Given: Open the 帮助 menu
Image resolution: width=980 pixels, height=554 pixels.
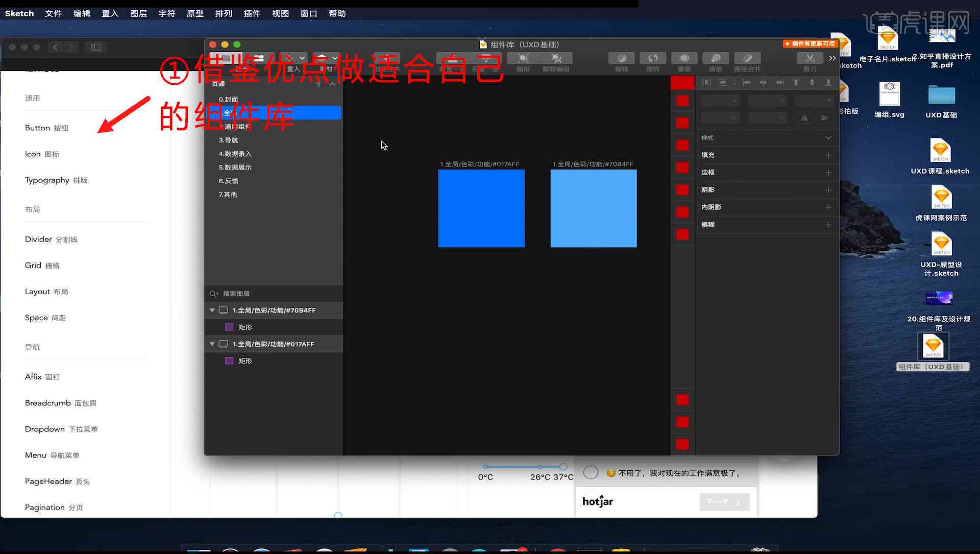Looking at the screenshot, I should pos(337,13).
